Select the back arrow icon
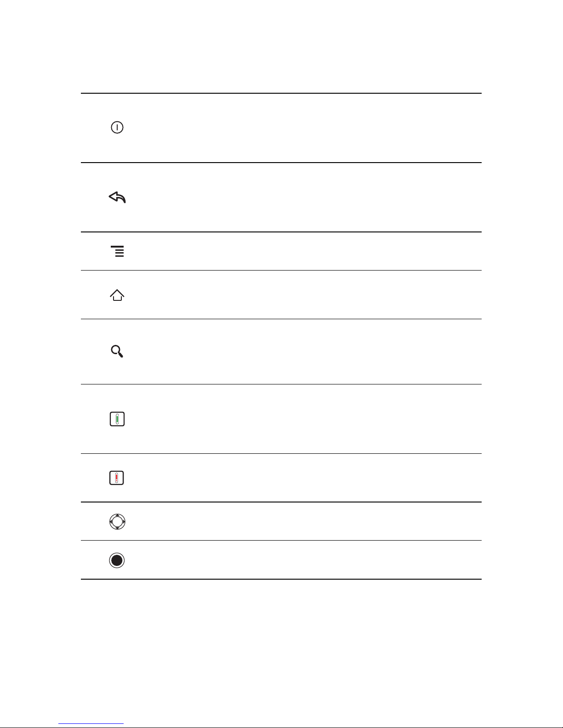This screenshot has height=728, width=563. [x=117, y=198]
